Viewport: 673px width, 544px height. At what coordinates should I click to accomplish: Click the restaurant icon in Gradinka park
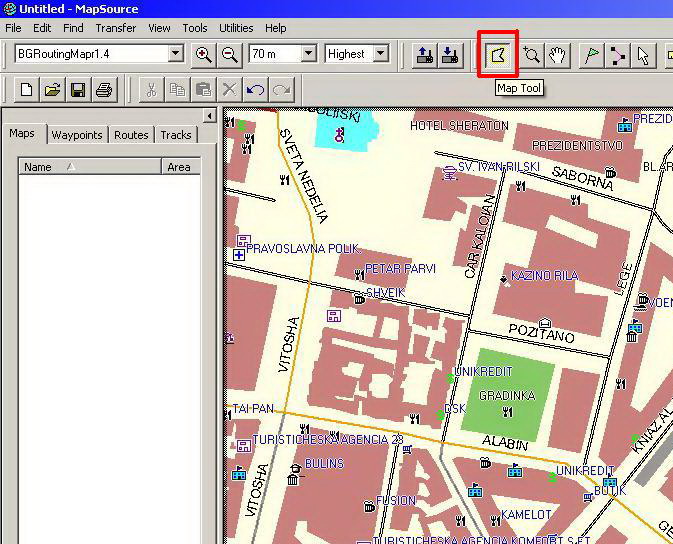[x=507, y=412]
